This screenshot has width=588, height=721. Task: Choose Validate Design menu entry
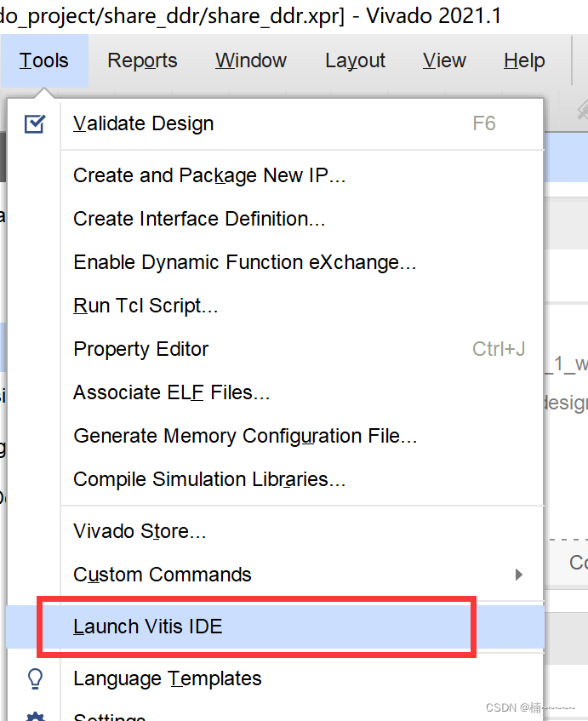tap(275, 123)
